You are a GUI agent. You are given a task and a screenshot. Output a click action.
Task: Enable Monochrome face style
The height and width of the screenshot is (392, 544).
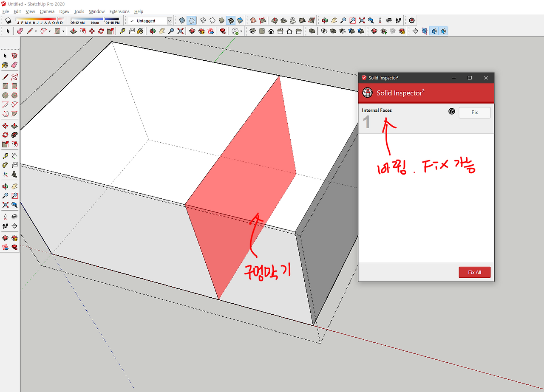point(239,20)
